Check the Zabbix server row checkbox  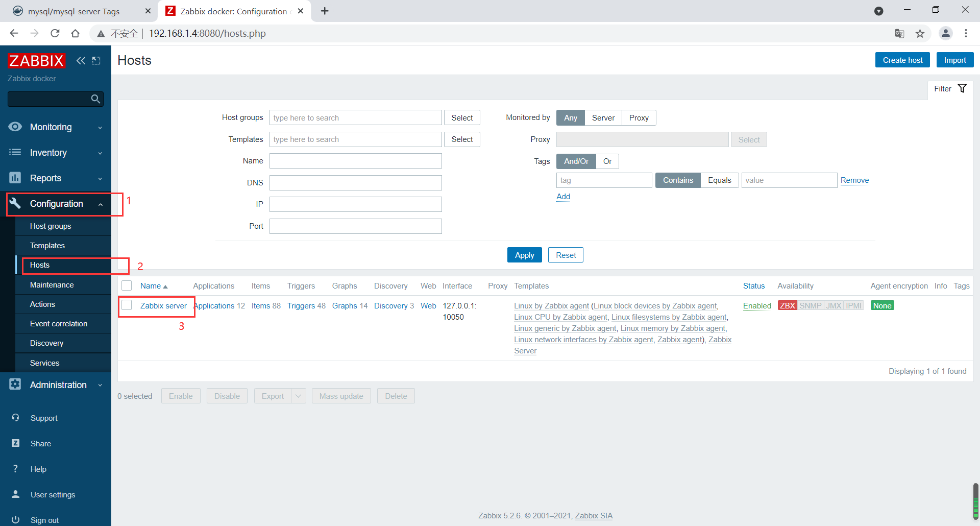click(126, 305)
